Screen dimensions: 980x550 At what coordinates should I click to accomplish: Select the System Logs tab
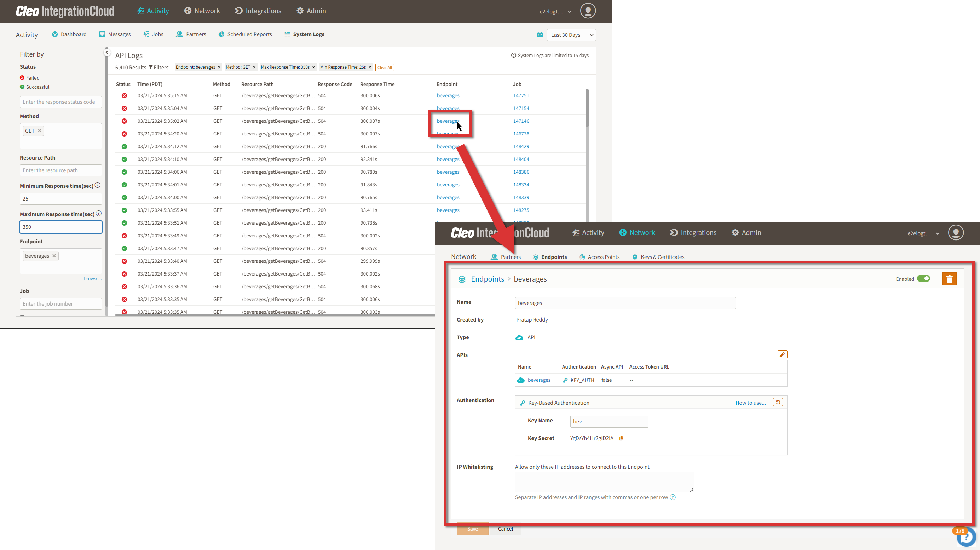[304, 34]
